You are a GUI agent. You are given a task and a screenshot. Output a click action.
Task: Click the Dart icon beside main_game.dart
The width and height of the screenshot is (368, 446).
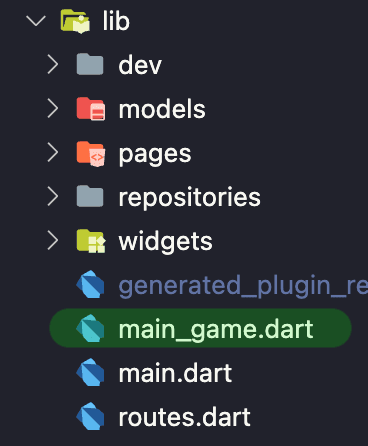(90, 328)
